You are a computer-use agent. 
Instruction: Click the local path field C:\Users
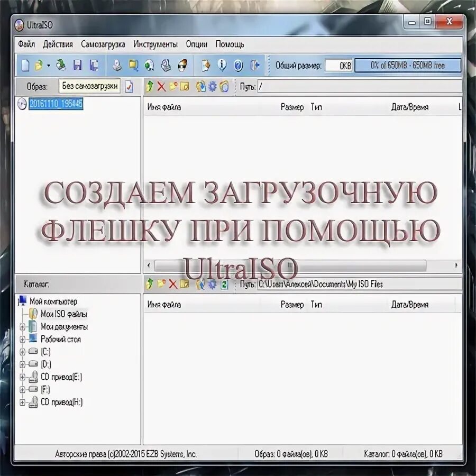click(x=360, y=285)
